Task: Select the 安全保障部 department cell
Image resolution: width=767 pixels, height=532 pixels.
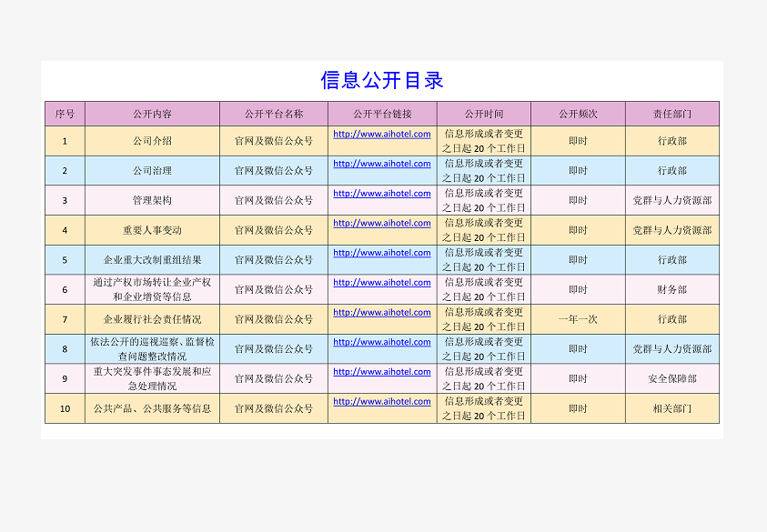Action: [672, 379]
